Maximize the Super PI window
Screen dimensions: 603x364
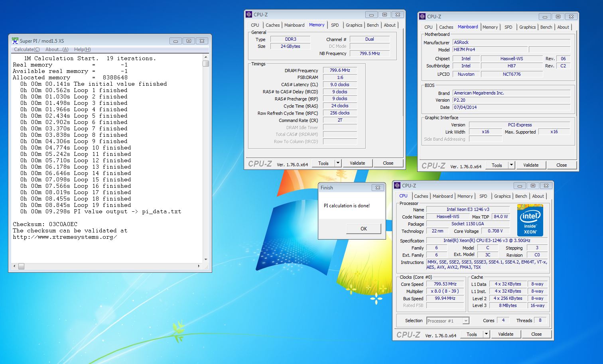click(x=189, y=41)
